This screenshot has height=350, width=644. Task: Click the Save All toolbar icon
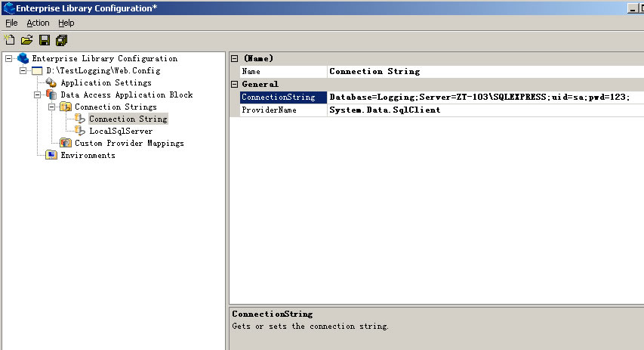(x=62, y=40)
